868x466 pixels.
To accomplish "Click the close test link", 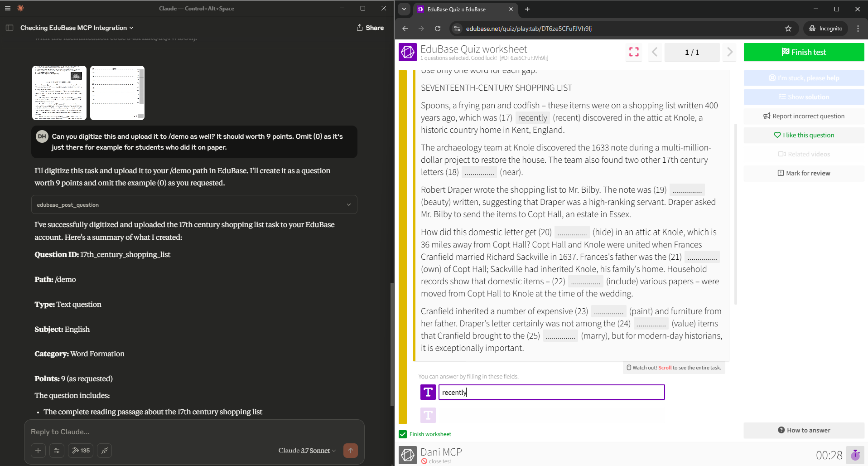I will pos(436,461).
